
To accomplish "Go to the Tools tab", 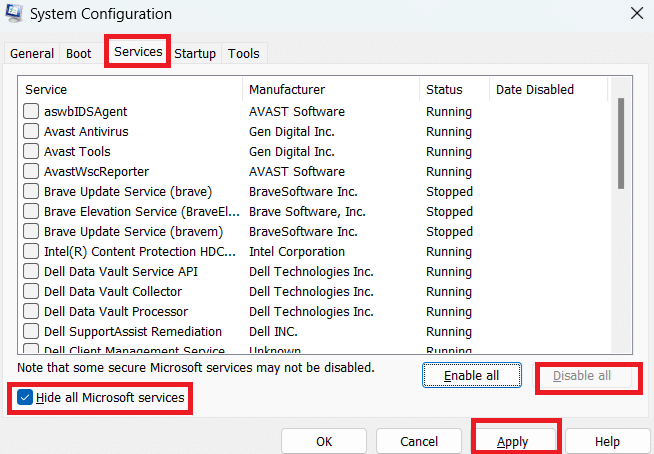I will [244, 54].
